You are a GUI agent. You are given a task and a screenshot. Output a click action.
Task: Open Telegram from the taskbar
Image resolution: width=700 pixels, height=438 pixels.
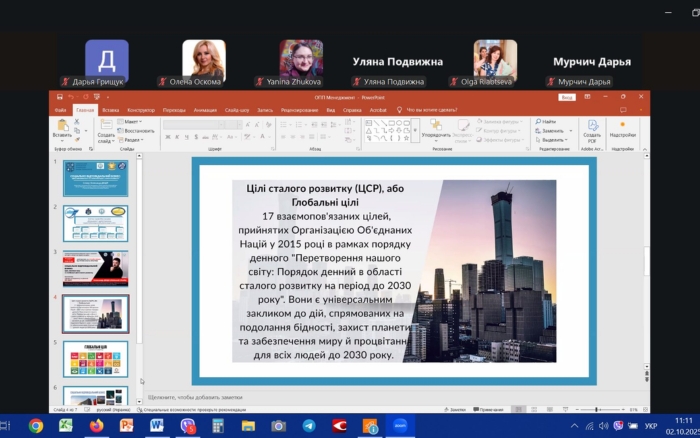[308, 425]
